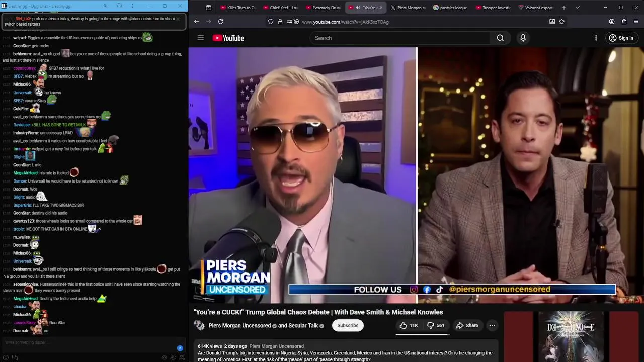Open Secular Talk channel link
Screen dimensions: 644x362
(303, 326)
